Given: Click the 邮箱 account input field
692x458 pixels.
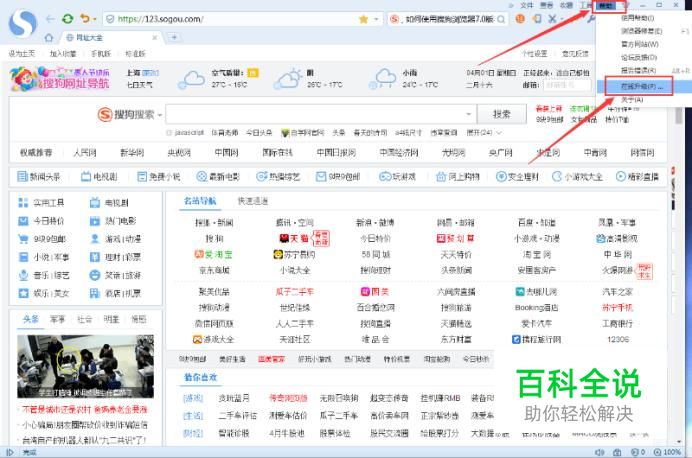Looking at the screenshot, I should point(566,85).
